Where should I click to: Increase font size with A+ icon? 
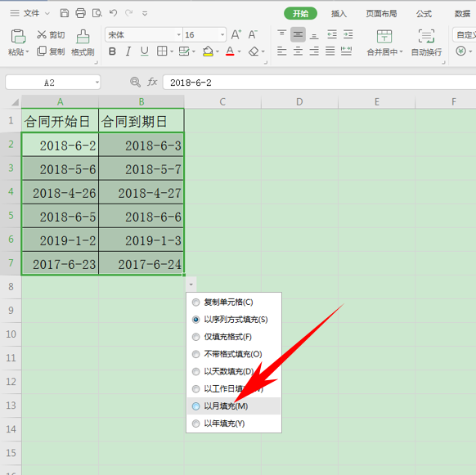pyautogui.click(x=236, y=34)
